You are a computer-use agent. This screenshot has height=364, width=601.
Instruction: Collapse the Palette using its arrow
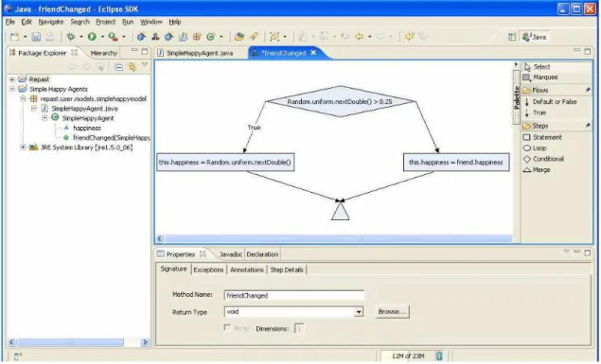coord(516,64)
